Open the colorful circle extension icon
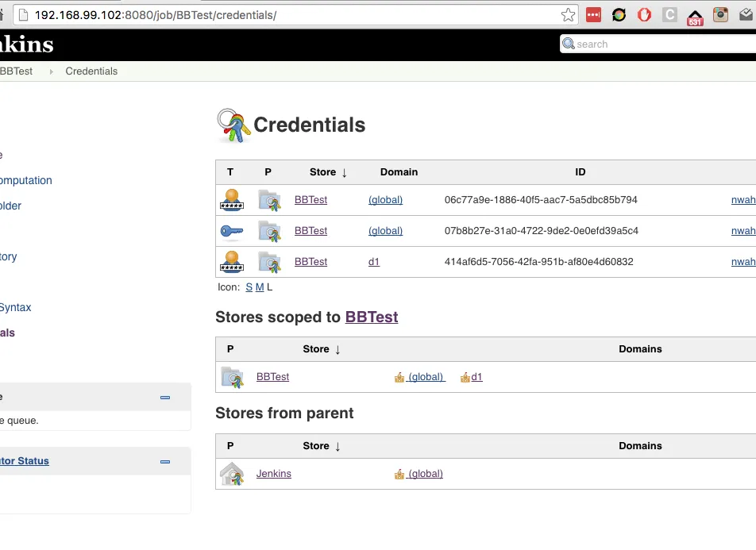The width and height of the screenshot is (756, 550). (619, 15)
